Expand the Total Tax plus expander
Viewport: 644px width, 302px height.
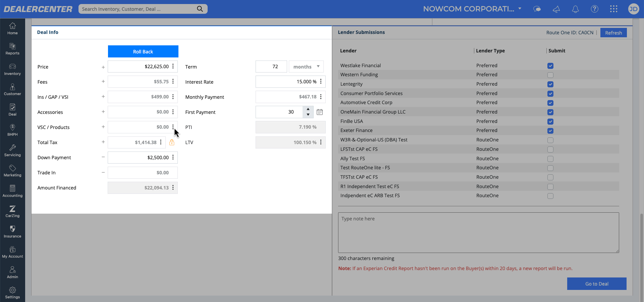click(103, 142)
